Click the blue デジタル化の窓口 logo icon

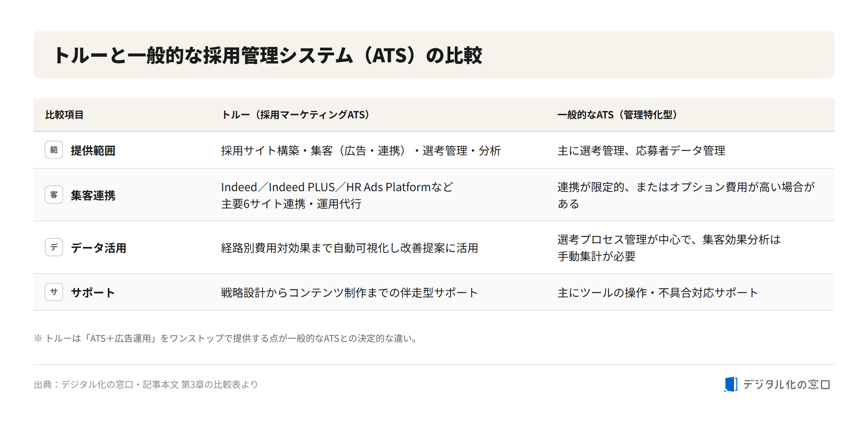731,384
